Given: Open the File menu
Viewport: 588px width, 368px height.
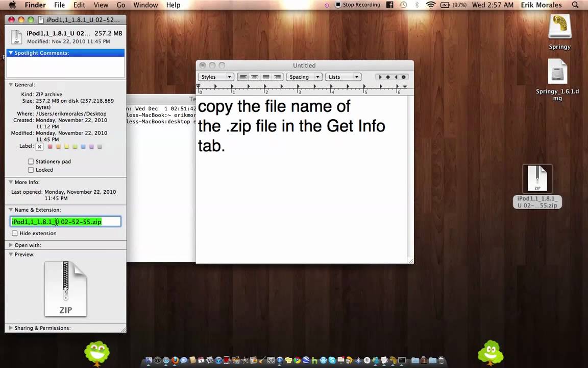Looking at the screenshot, I should 59,5.
